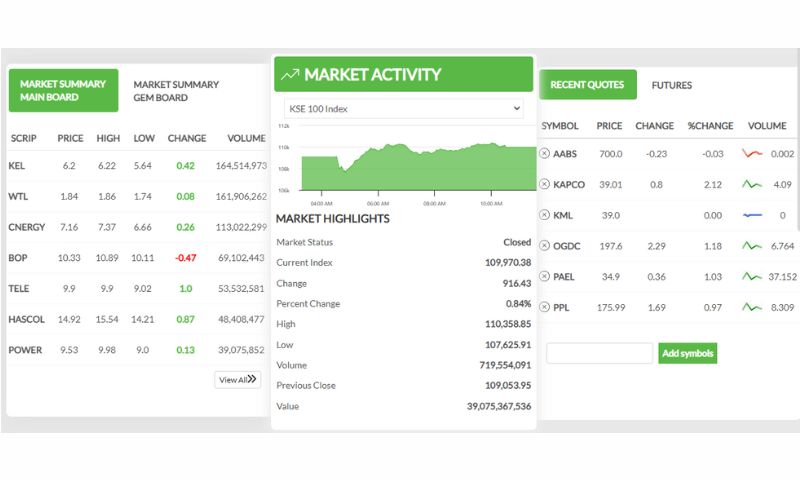The height and width of the screenshot is (480, 800).
Task: Click the Current Index value 109,970.38
Action: [508, 262]
